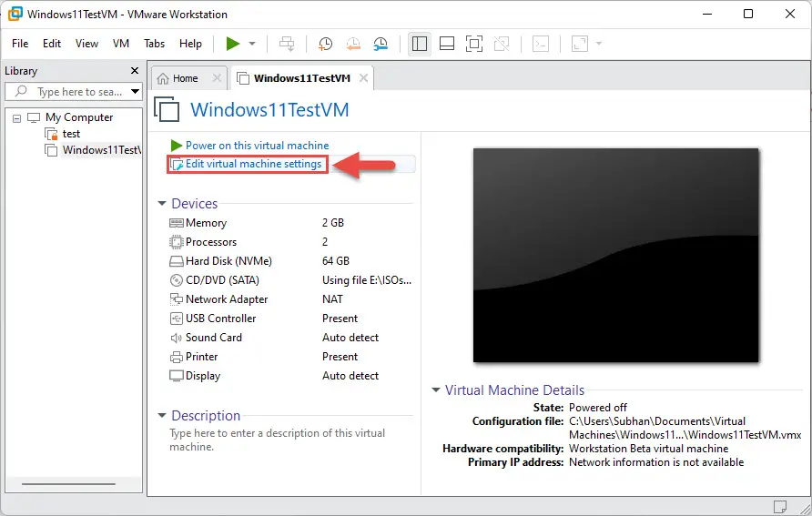This screenshot has height=516, width=812.
Task: Enter full screen mode icon
Action: 474,44
